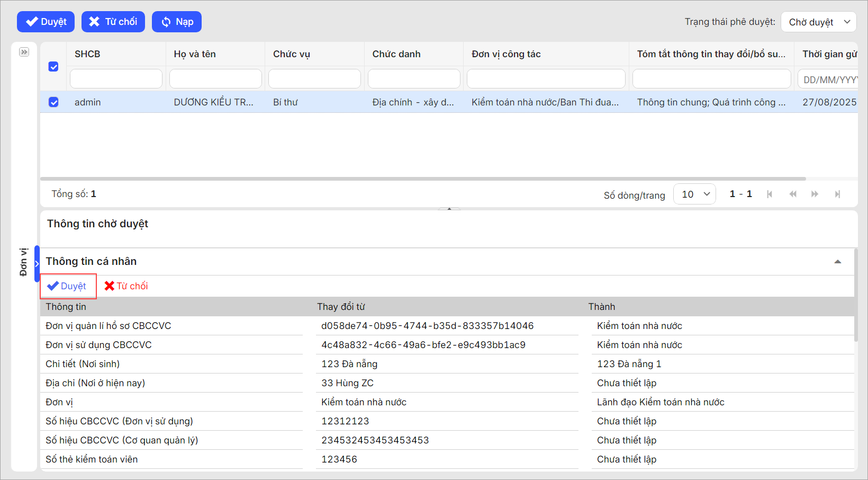Toggle the select-all checkbox in the header
This screenshot has width=868, height=480.
(x=53, y=67)
